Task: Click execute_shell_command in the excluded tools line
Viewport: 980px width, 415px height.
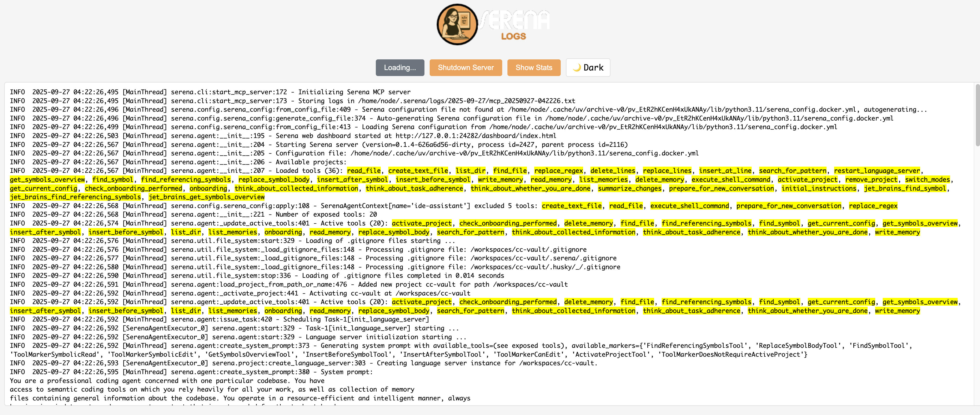Action: click(689, 206)
